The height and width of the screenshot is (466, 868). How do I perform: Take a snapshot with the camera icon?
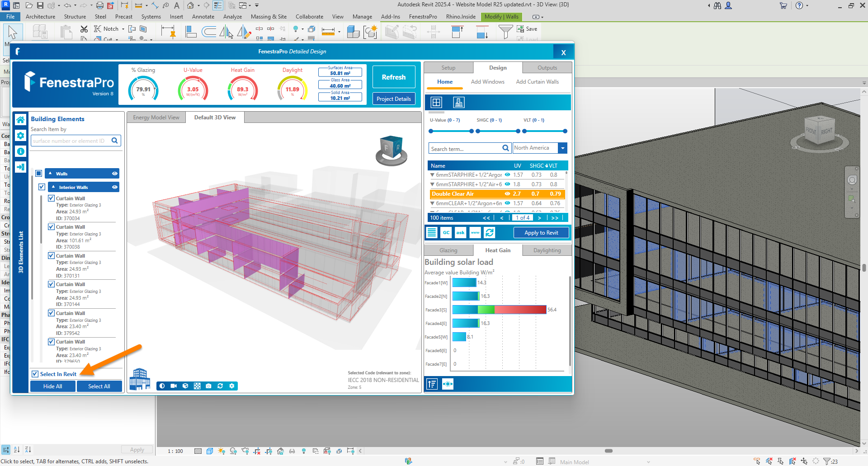[x=208, y=386]
